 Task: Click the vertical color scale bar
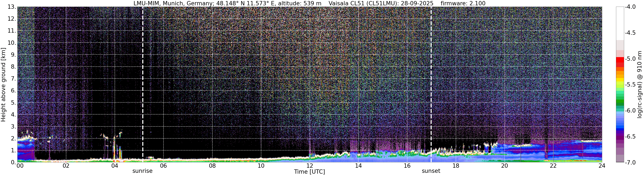tap(620, 85)
